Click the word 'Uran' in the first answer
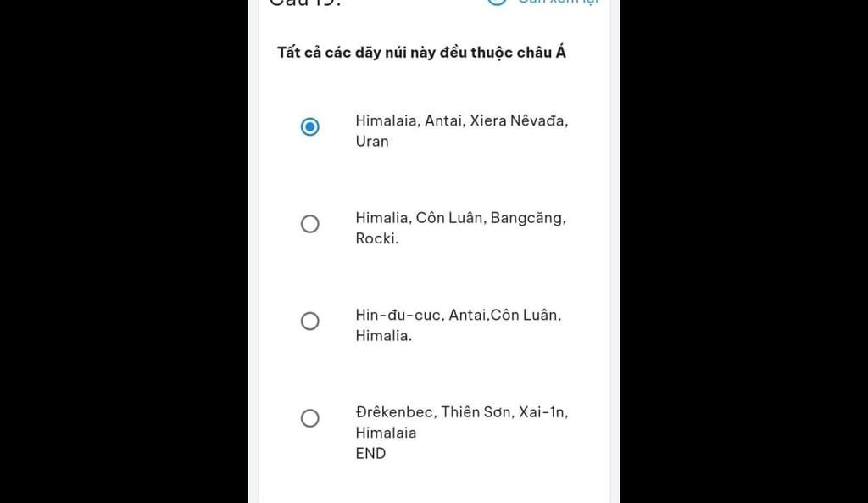Screen dimensions: 868x503 coord(372,142)
